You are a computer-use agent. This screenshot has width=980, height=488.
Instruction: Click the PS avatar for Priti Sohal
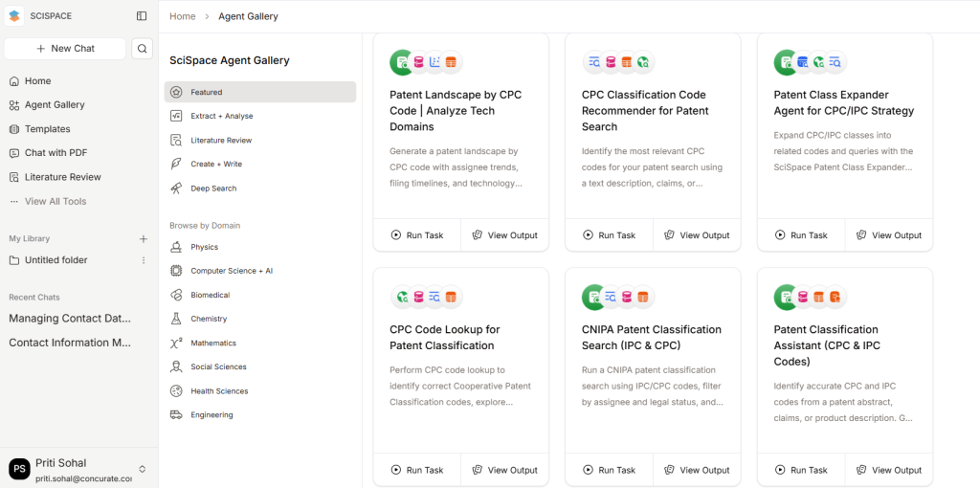tap(19, 469)
